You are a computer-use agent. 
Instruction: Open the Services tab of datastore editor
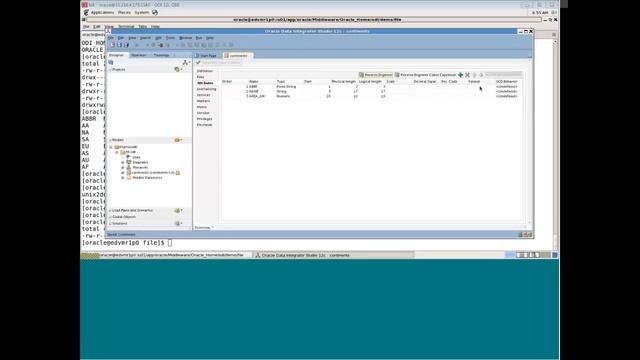pyautogui.click(x=204, y=95)
